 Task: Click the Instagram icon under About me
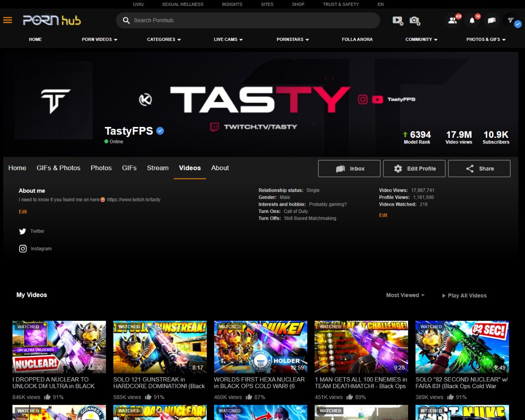(x=23, y=248)
